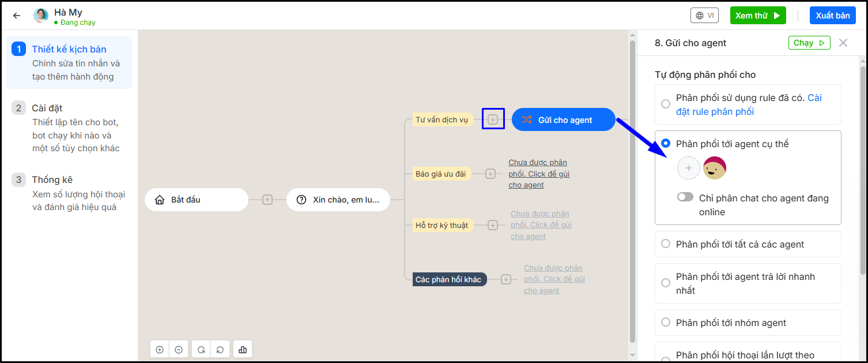Click the counterclockwise arrow icon in bottom toolbar
The width and height of the screenshot is (868, 363).
tap(220, 350)
